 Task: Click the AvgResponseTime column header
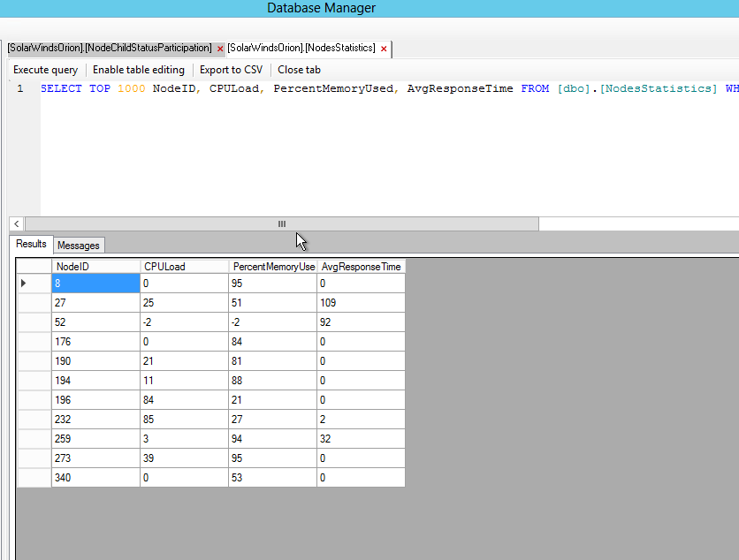pyautogui.click(x=361, y=266)
